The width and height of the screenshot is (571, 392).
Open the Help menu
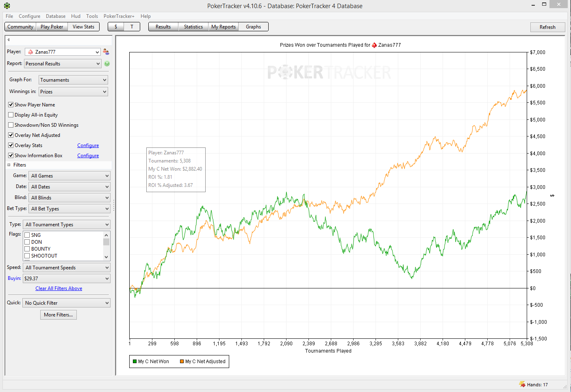point(145,16)
